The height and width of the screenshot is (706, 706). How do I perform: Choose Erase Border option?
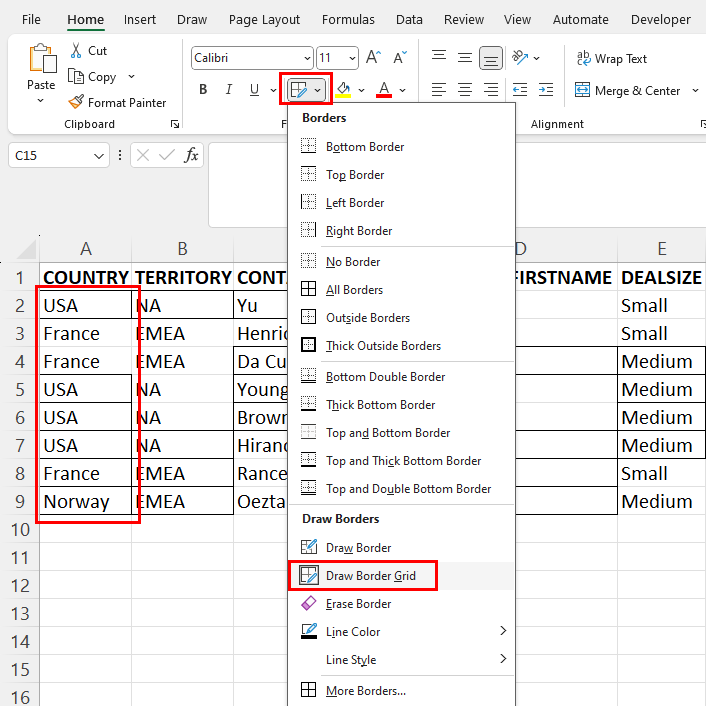pyautogui.click(x=401, y=603)
